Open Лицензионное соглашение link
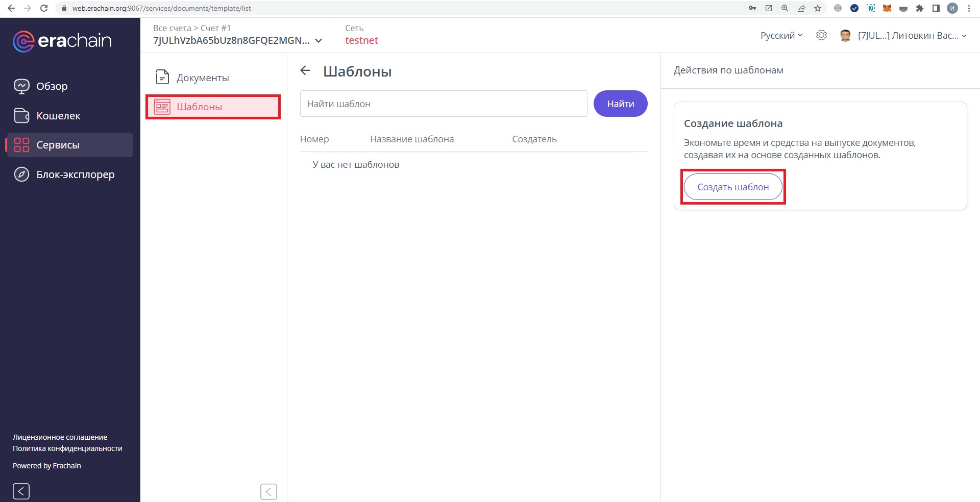 [x=60, y=437]
